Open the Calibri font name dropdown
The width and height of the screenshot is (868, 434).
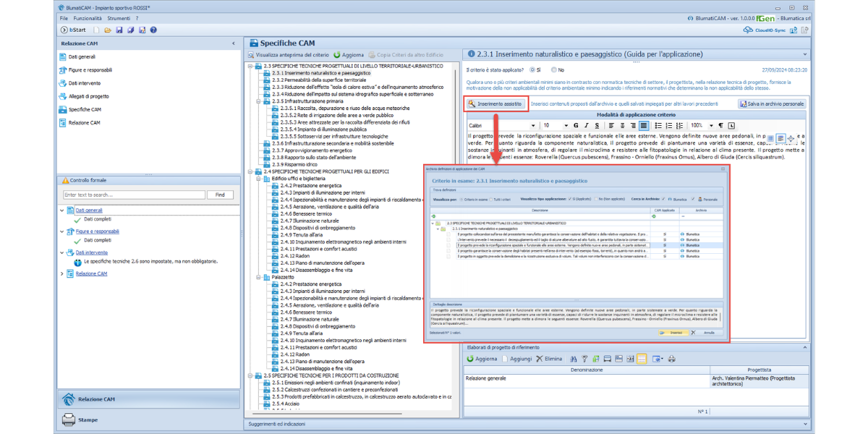pyautogui.click(x=534, y=126)
